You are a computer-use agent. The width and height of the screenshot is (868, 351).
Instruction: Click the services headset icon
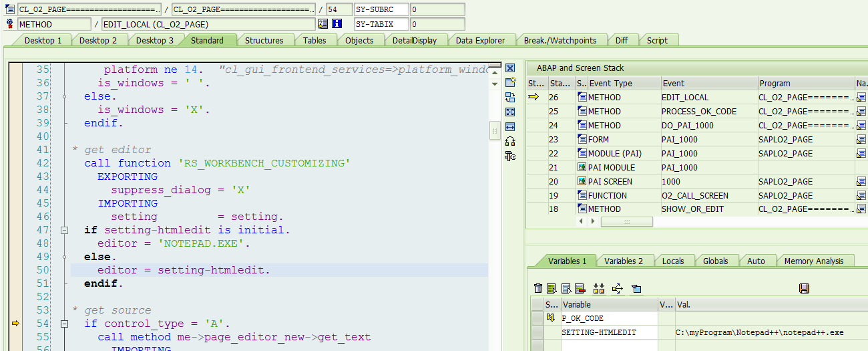510,141
